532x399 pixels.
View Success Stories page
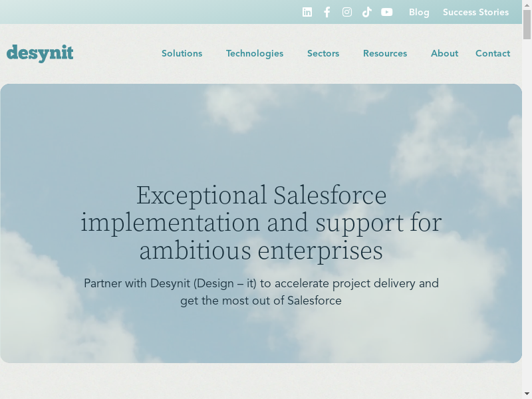(x=475, y=12)
